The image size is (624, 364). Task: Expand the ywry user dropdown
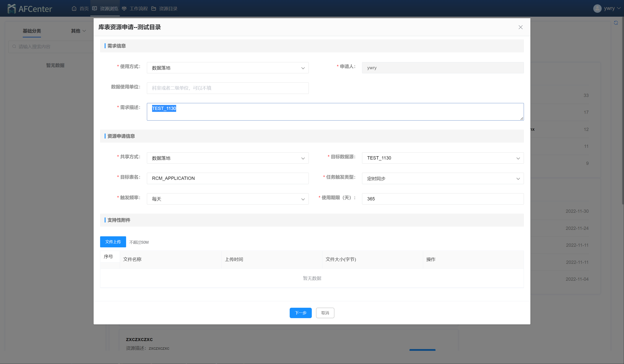click(612, 8)
